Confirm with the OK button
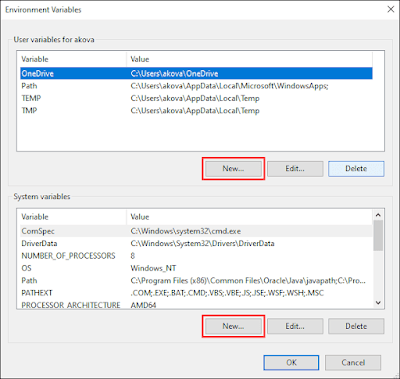The width and height of the screenshot is (400, 379). 291,363
